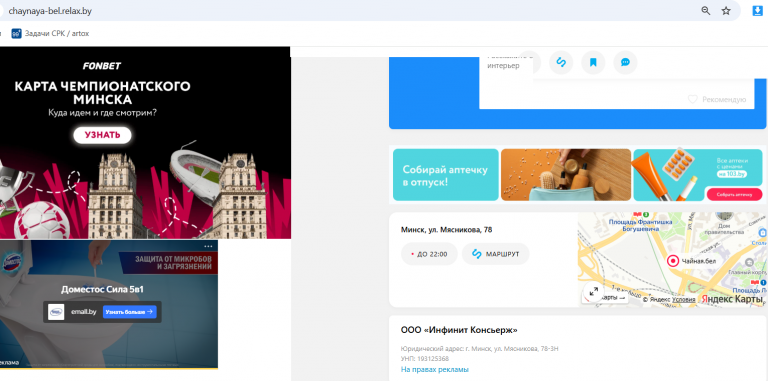The height and width of the screenshot is (381, 768).
Task: Click the address 'Минск, ул. Мясникова, 78'
Action: (x=447, y=230)
